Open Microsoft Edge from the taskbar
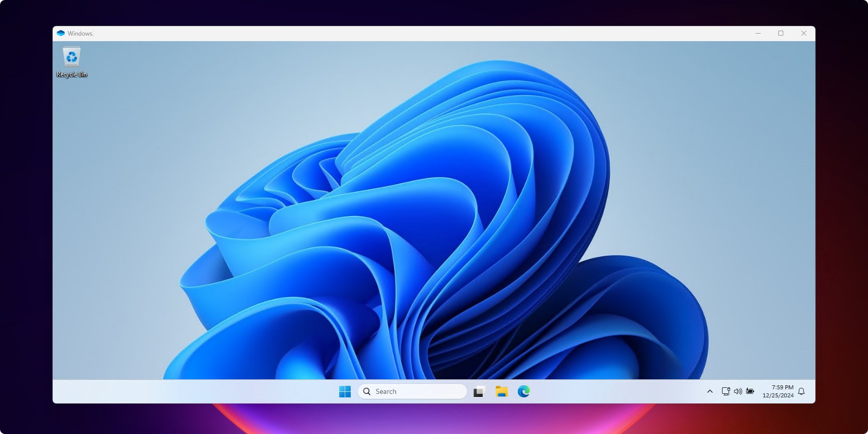 (x=524, y=391)
